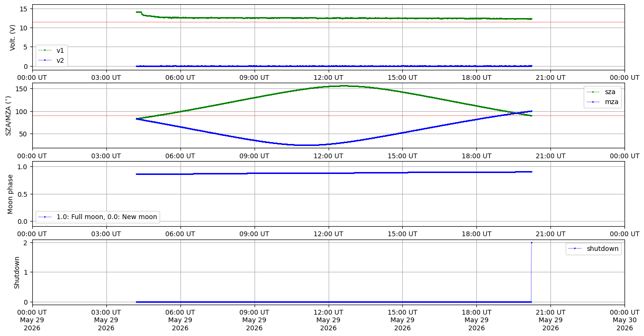Click the SZA/MZA axis label
Screen dimensions: 644x336
[x=8, y=115]
